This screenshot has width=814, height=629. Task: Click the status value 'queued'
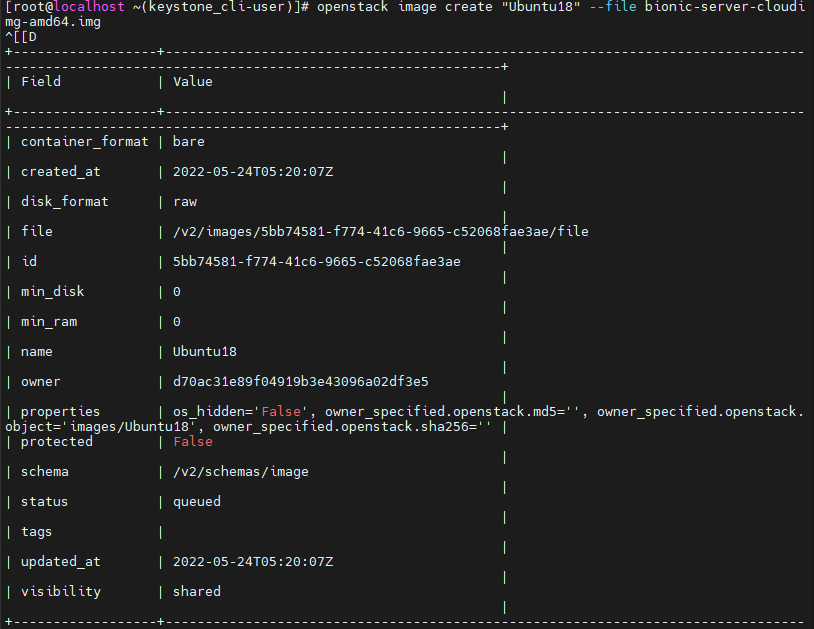[197, 502]
